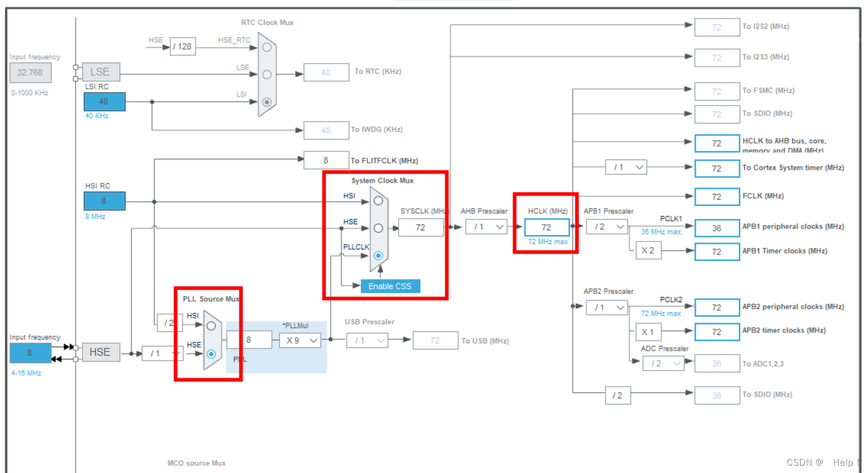This screenshot has height=473, width=868.
Task: Click the FCLK (MHz) output value
Action: [717, 197]
